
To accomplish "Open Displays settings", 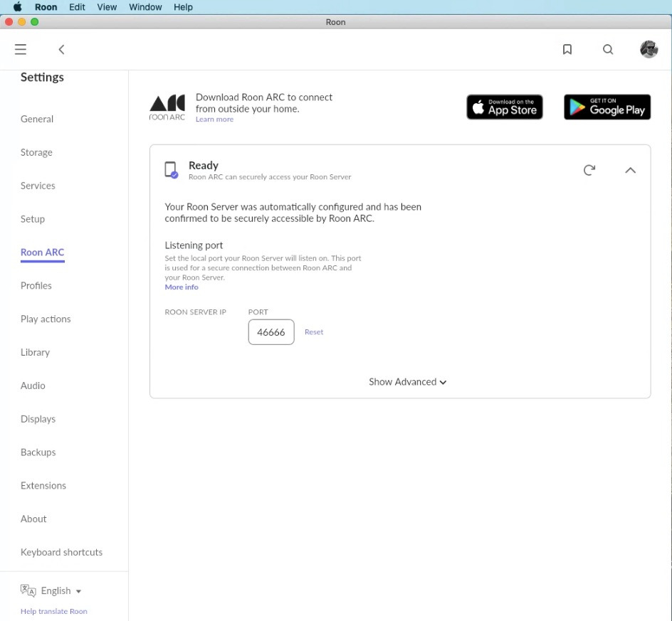I will [x=38, y=419].
